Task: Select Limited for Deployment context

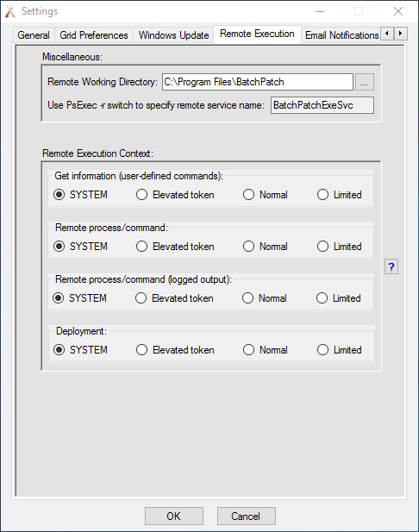Action: pyautogui.click(x=340, y=350)
